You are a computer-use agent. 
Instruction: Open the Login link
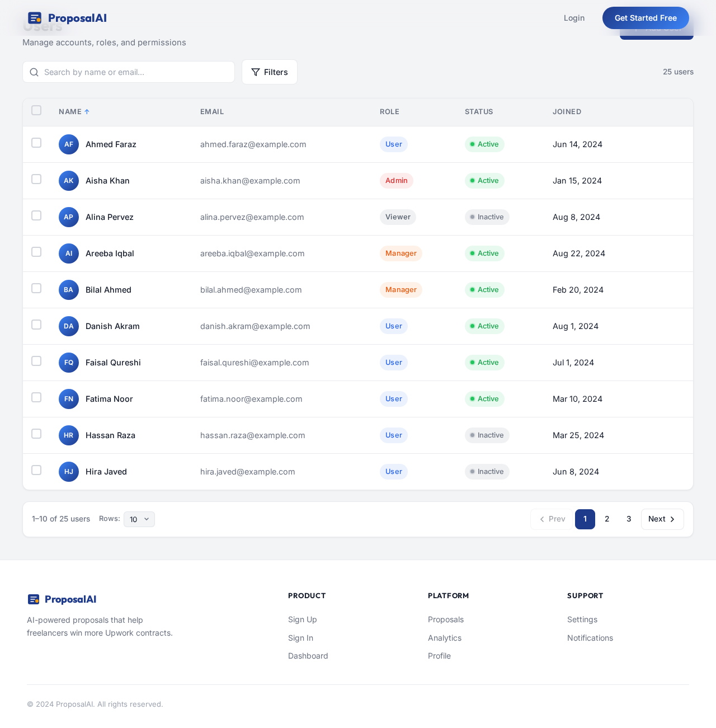pos(574,18)
